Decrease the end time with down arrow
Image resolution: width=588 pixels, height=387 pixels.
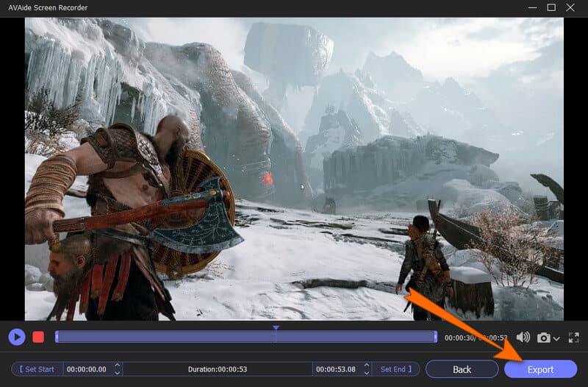[367, 373]
